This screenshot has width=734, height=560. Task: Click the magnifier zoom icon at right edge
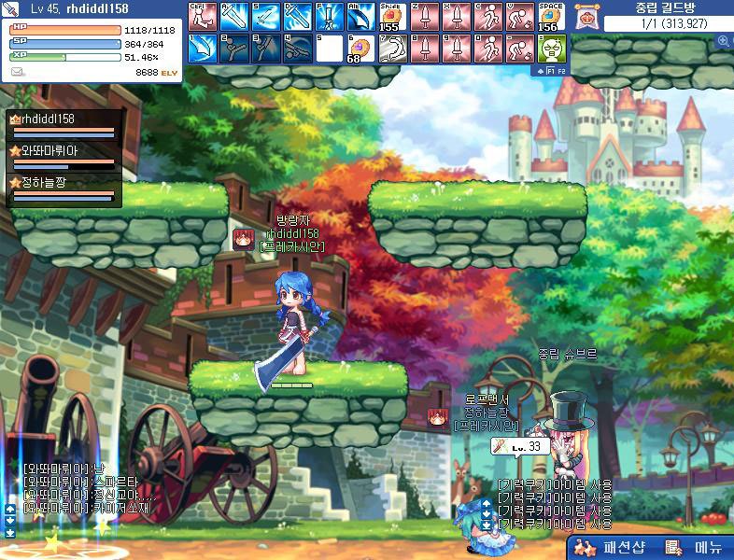(724, 41)
